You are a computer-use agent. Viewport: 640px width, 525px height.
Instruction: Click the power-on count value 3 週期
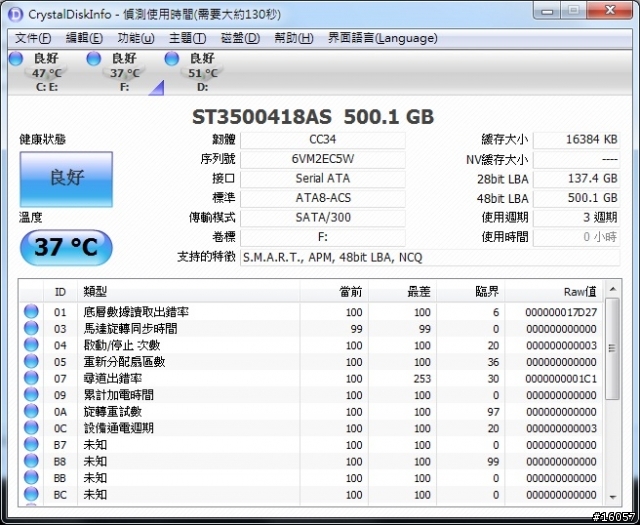coord(576,218)
